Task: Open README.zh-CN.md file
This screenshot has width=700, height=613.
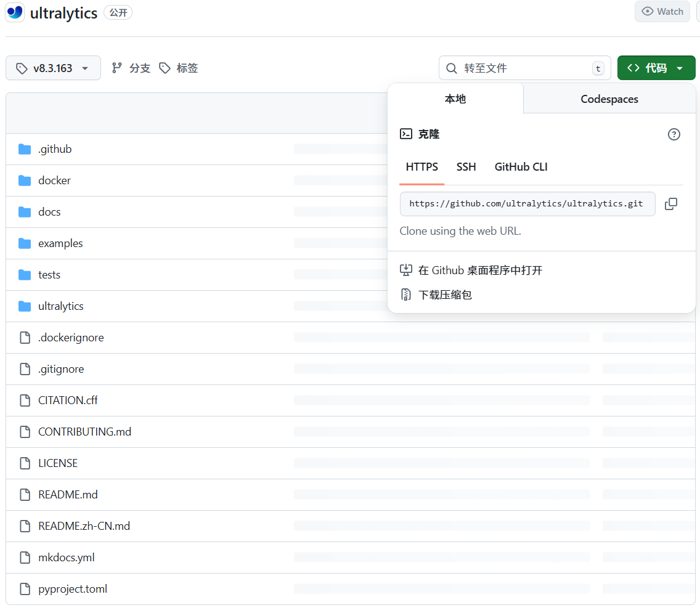Action: [x=84, y=526]
